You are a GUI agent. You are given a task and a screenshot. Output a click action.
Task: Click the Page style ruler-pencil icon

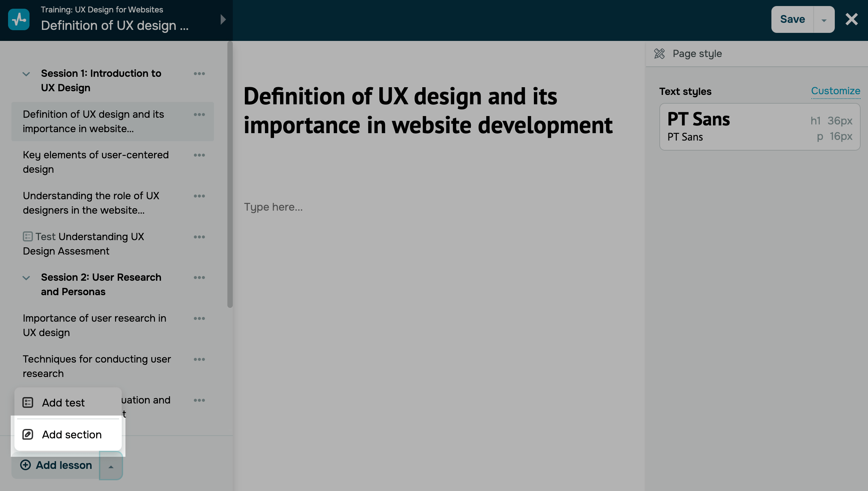pyautogui.click(x=659, y=54)
